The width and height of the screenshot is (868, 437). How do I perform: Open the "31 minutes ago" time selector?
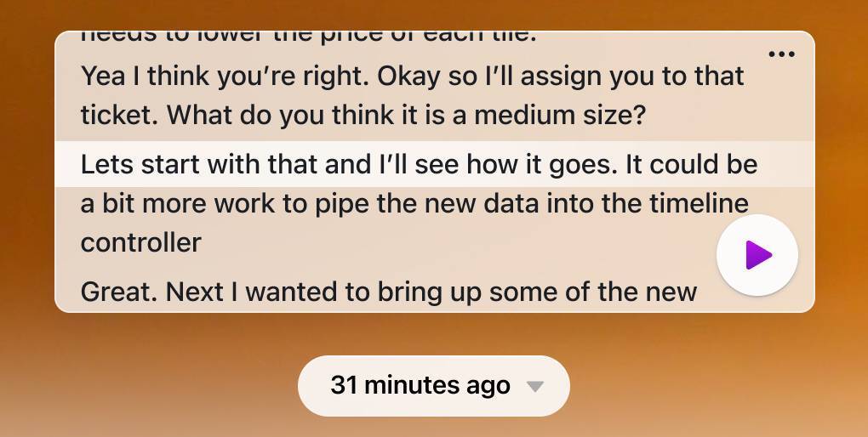tap(433, 385)
